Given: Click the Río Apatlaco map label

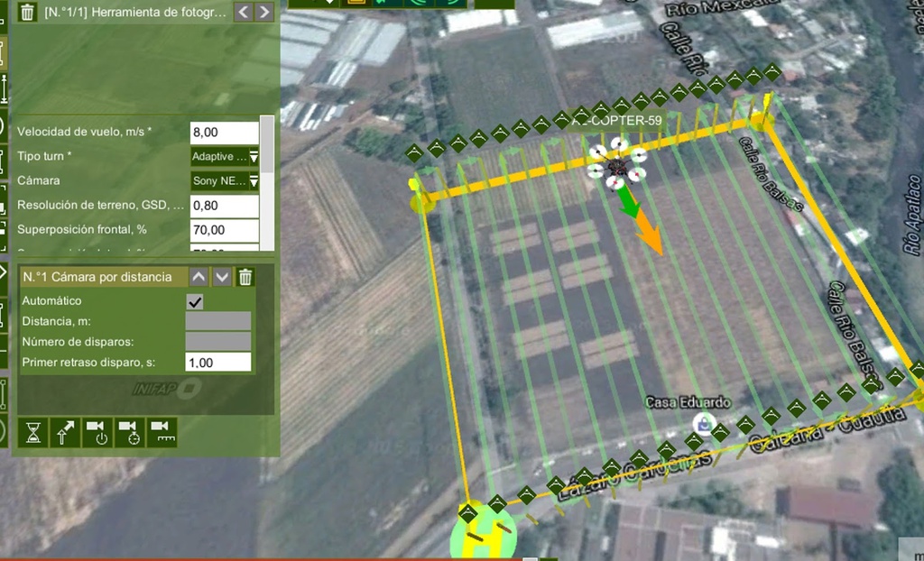Looking at the screenshot, I should [913, 215].
